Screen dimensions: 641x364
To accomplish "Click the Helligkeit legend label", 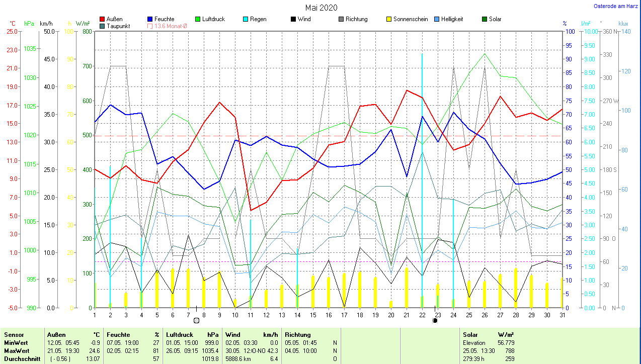I will (x=452, y=19).
